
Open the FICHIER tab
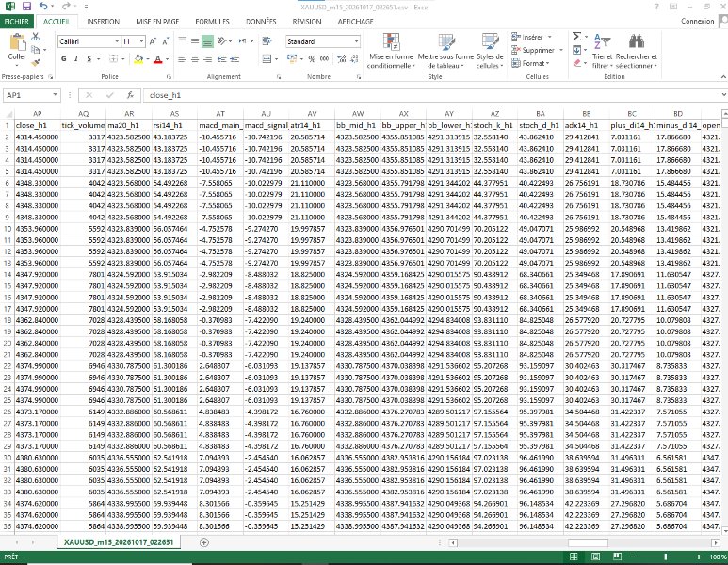click(17, 22)
